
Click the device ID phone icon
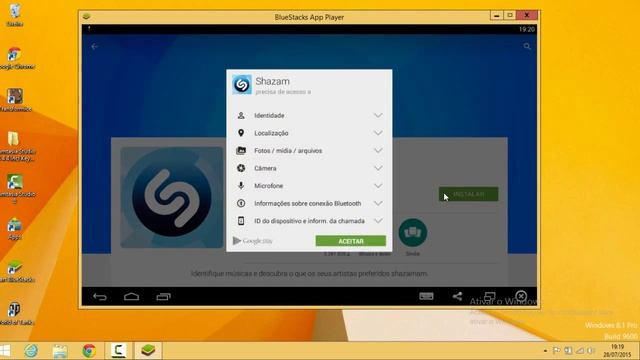click(x=241, y=221)
